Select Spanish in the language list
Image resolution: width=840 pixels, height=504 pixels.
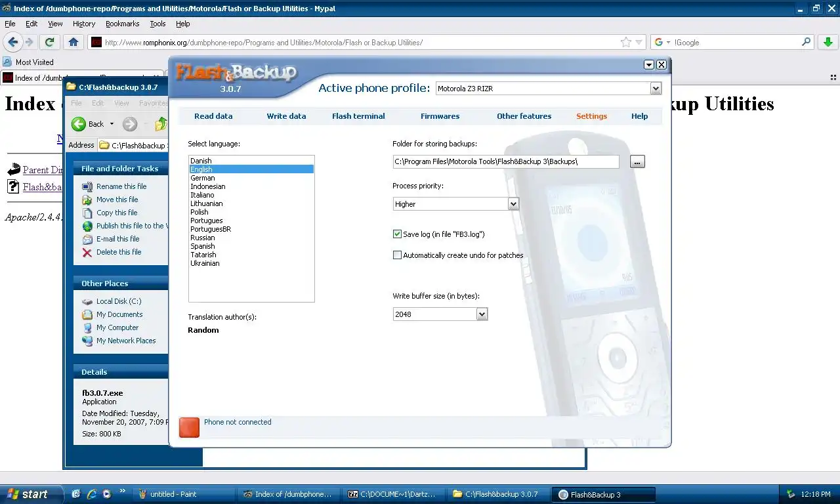point(251,246)
